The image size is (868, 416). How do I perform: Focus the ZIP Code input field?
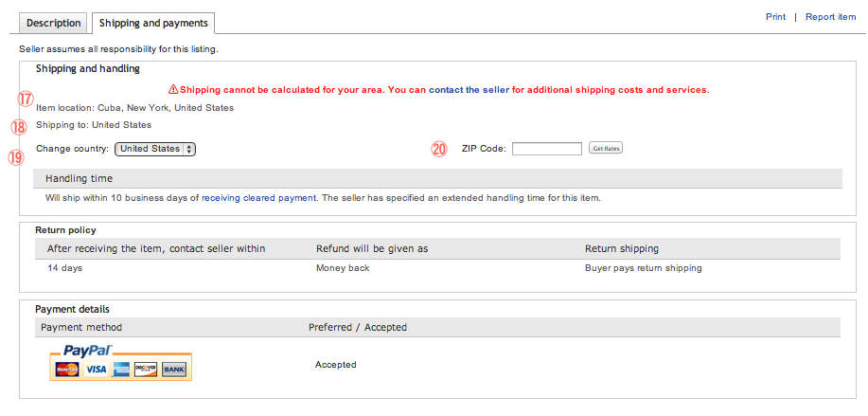pos(546,149)
